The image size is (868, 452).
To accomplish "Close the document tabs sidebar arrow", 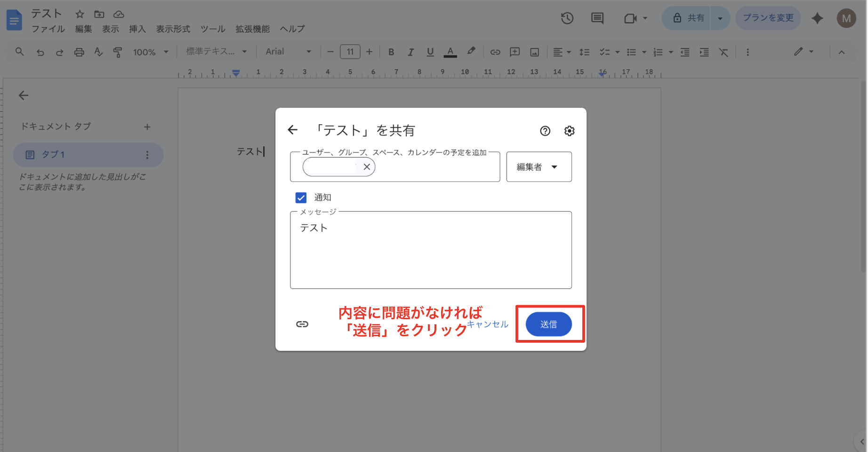I will point(24,96).
